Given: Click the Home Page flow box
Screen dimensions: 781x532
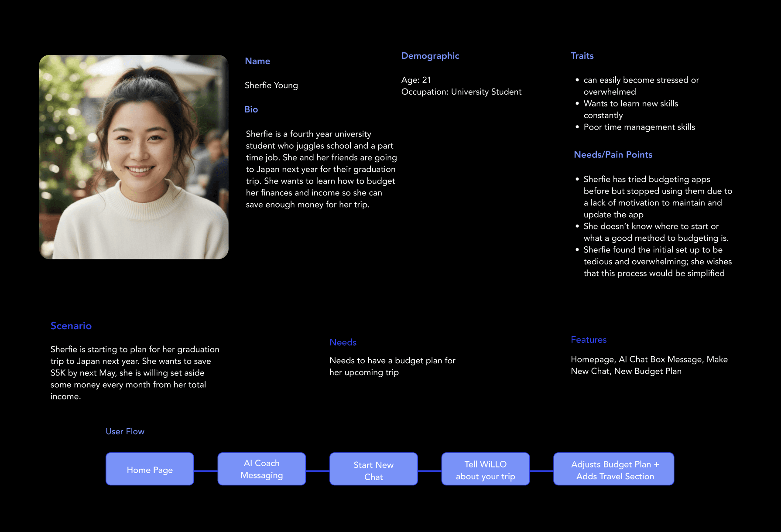Looking at the screenshot, I should [150, 469].
